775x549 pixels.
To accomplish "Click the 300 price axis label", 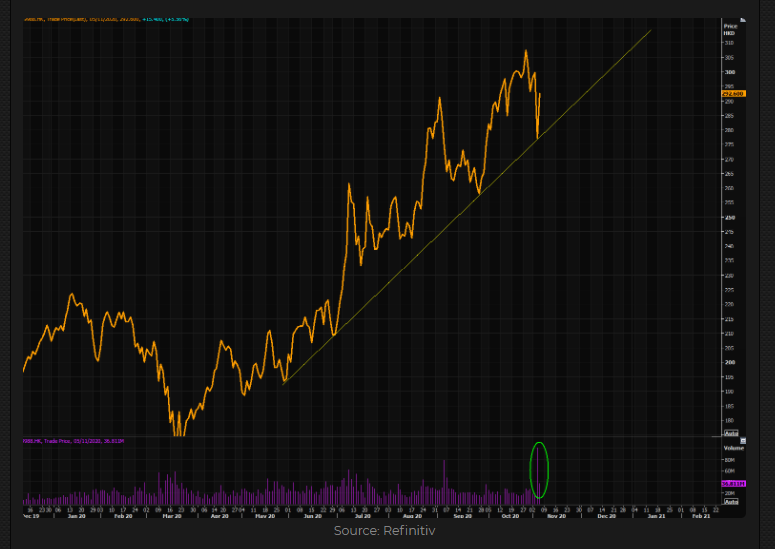I will 730,72.
